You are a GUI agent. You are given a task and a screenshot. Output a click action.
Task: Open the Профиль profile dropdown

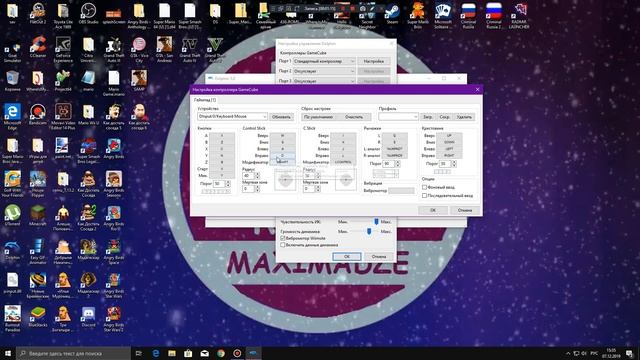398,117
